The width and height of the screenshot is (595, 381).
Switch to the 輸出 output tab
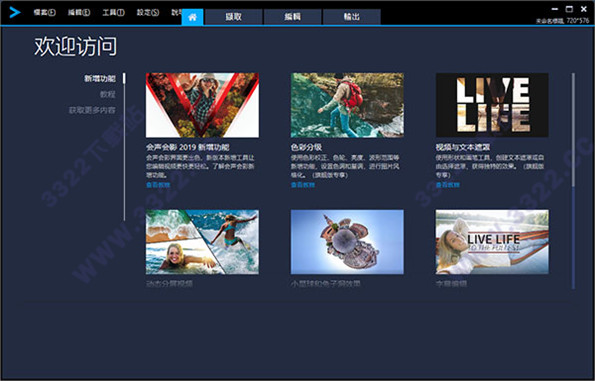pyautogui.click(x=352, y=17)
